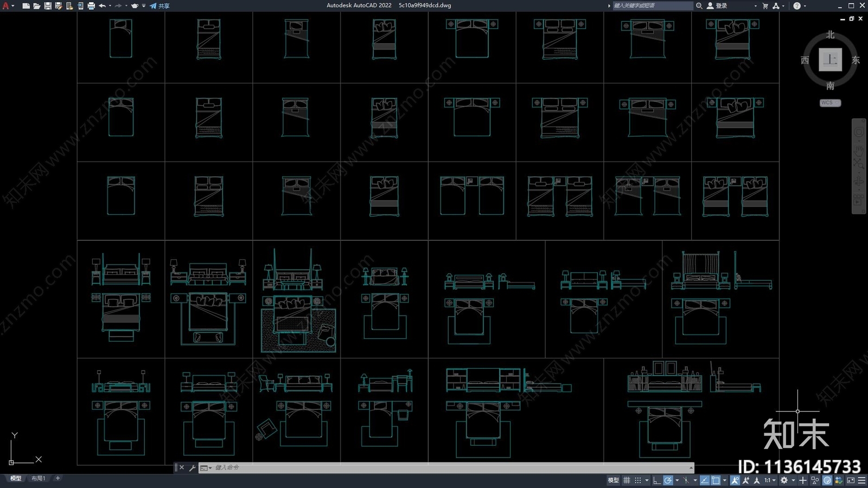Click the workspace switching gear icon
Image resolution: width=868 pixels, height=488 pixels.
click(x=784, y=480)
